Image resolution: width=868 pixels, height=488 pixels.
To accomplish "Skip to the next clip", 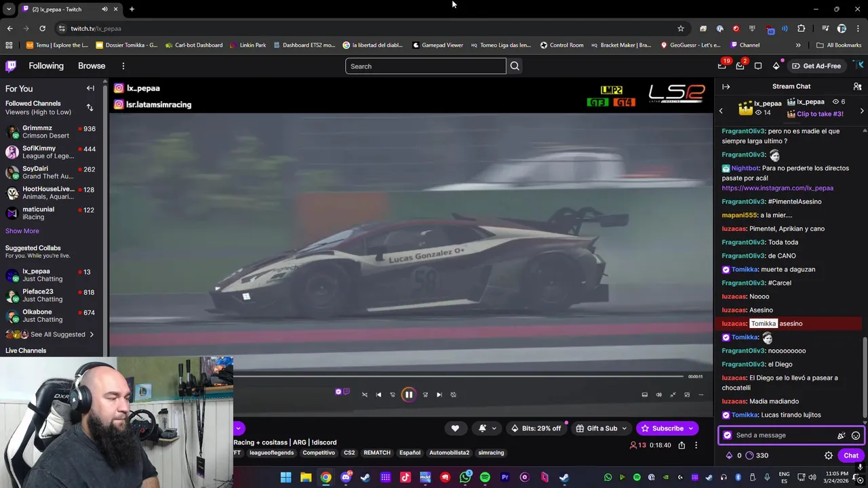I will pyautogui.click(x=439, y=394).
